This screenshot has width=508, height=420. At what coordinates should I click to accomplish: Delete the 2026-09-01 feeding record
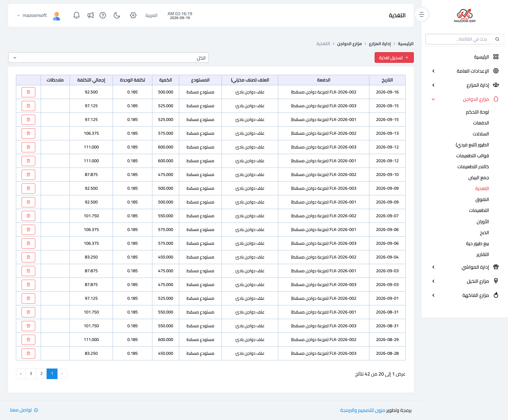[x=28, y=298]
